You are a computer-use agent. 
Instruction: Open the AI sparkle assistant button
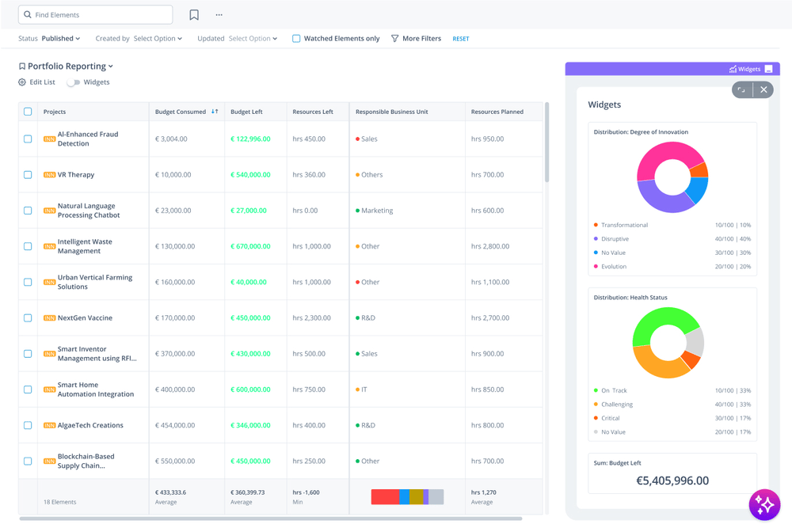point(764,504)
